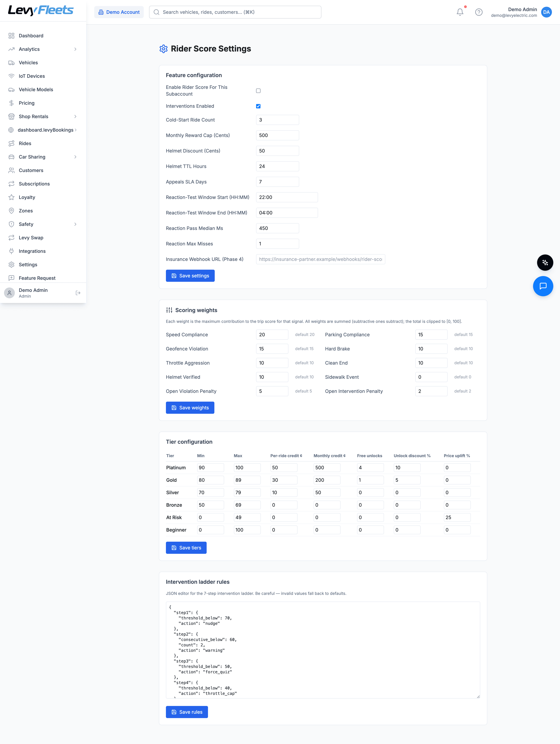Click the Safety shield icon
Image resolution: width=560 pixels, height=744 pixels.
click(11, 224)
